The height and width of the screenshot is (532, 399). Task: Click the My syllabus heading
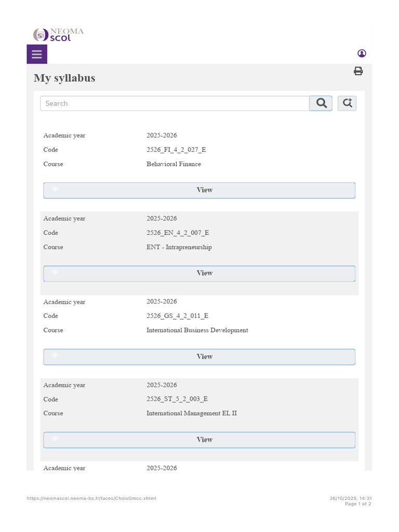64,78
